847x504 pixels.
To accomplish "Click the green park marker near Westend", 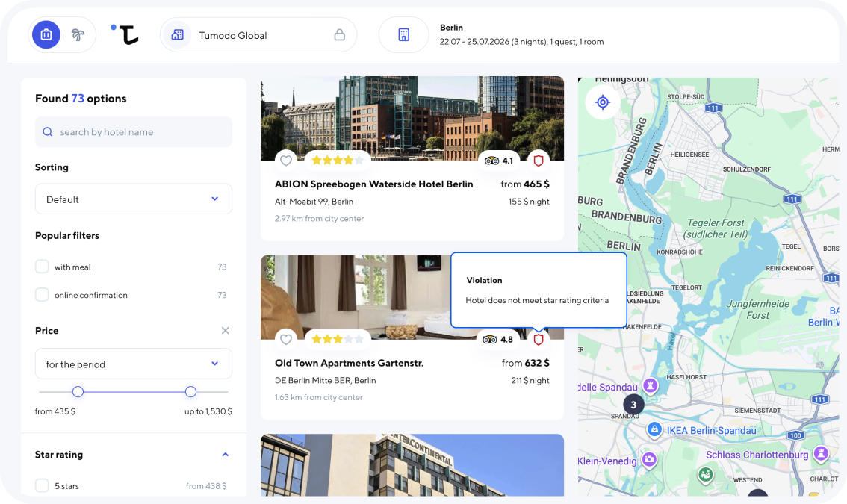I will click(705, 476).
